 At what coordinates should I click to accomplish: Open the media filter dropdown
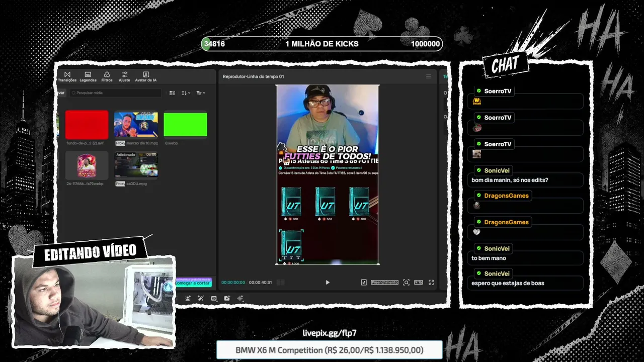tap(200, 93)
